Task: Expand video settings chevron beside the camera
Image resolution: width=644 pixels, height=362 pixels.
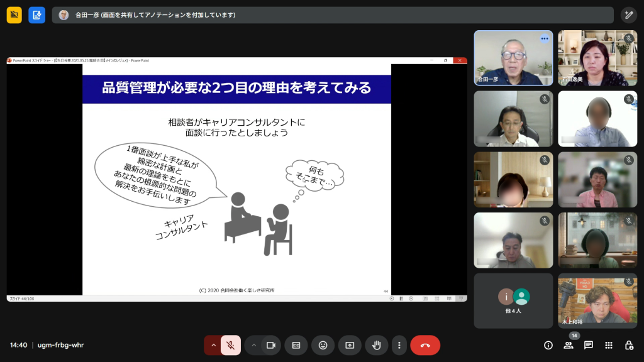Action: (x=254, y=345)
